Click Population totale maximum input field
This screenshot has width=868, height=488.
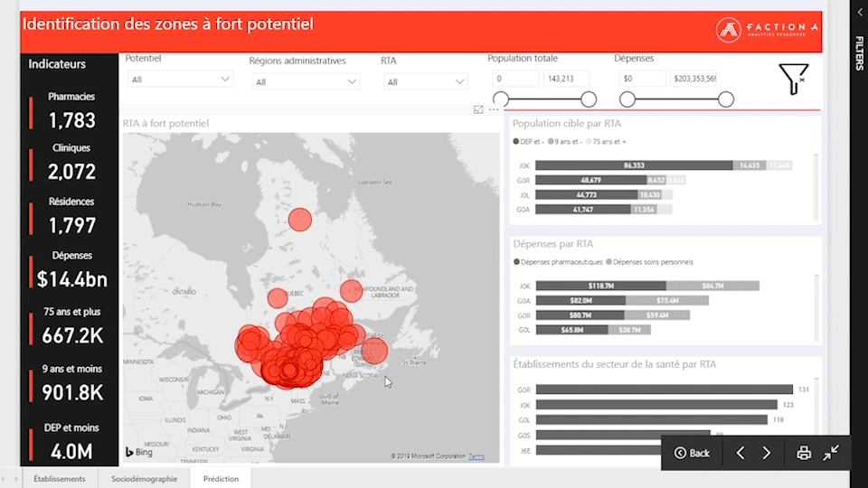[x=566, y=79]
